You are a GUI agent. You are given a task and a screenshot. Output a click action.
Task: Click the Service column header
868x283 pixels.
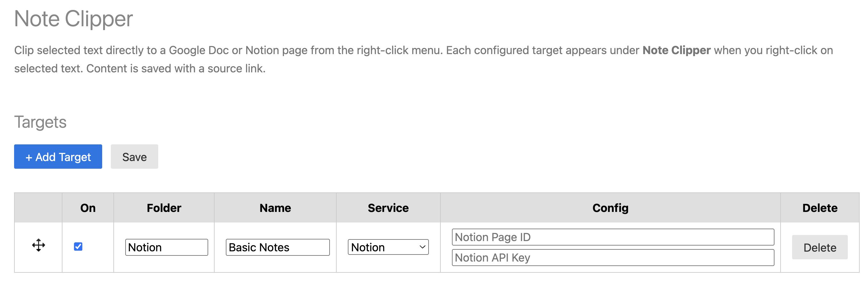coord(388,208)
